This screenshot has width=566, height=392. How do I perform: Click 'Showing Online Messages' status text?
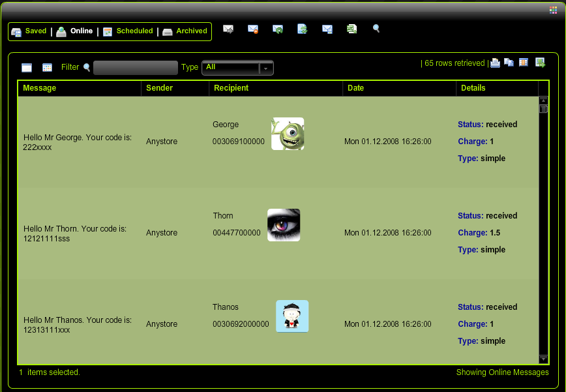click(503, 372)
